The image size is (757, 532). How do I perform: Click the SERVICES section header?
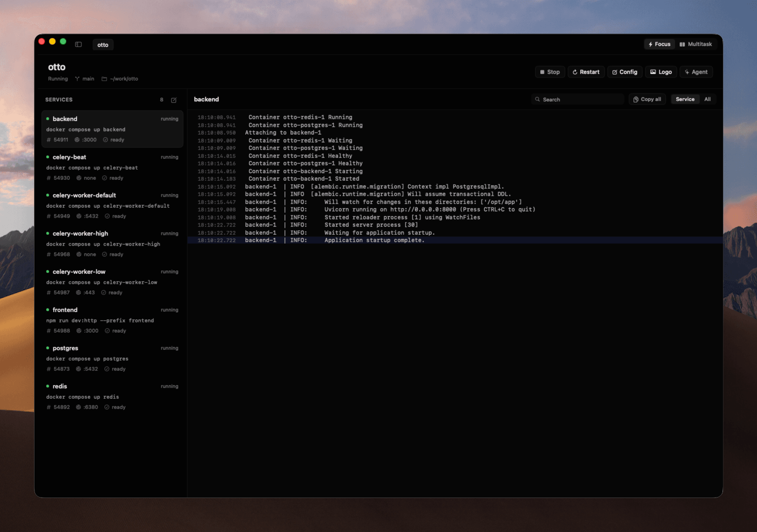point(59,100)
